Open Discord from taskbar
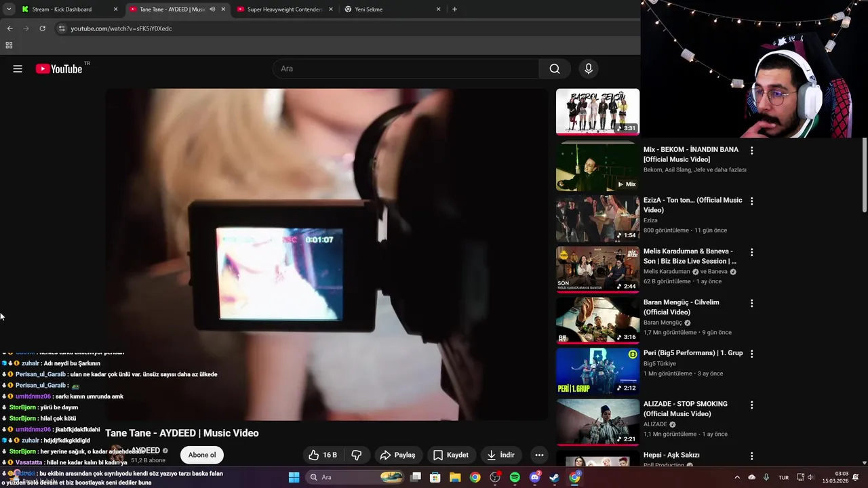868x488 pixels. click(x=534, y=477)
